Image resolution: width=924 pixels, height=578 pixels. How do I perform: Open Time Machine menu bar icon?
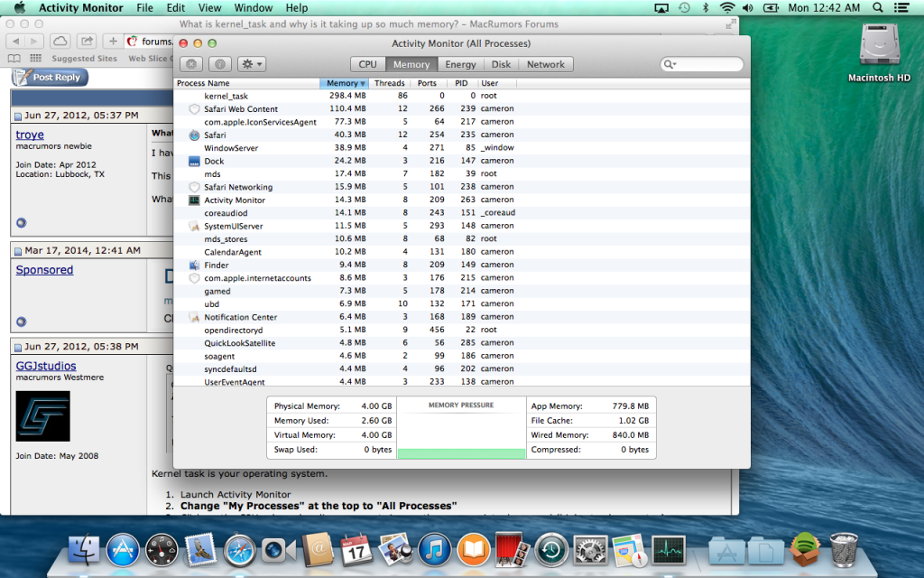[x=684, y=7]
